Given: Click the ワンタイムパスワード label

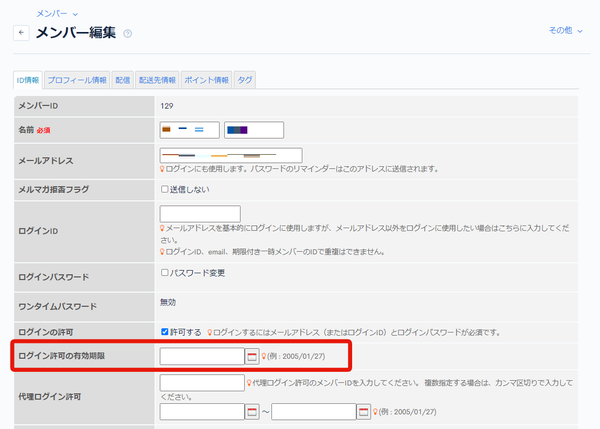Looking at the screenshot, I should coord(57,307).
